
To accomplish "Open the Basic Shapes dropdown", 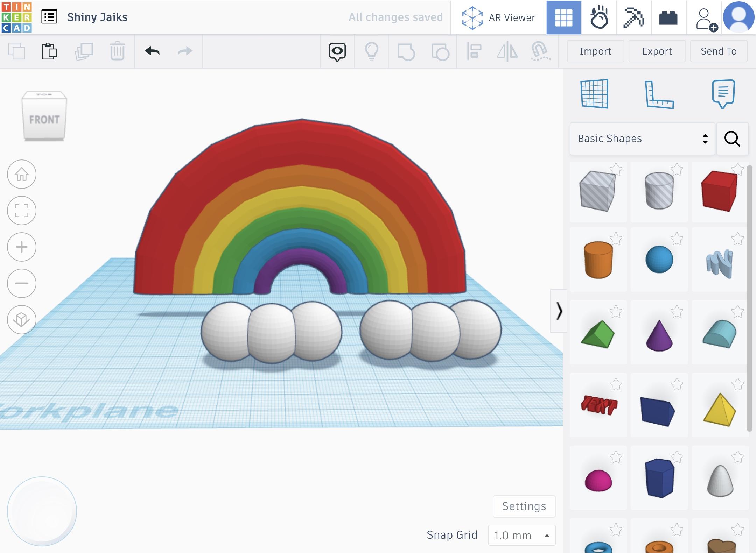I will point(642,139).
